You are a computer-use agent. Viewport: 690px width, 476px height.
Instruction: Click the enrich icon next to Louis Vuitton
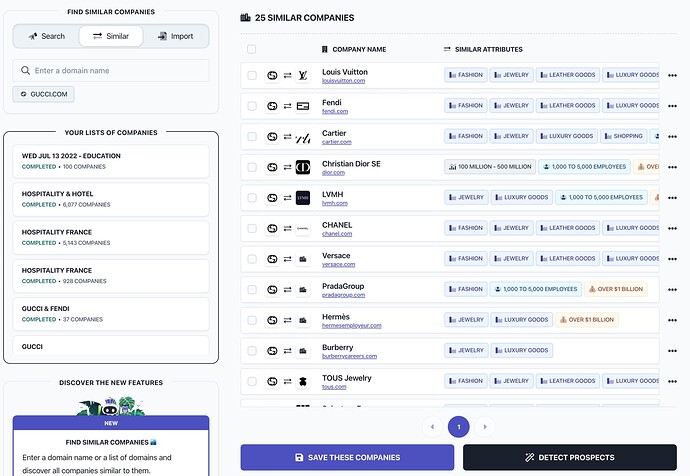click(272, 76)
